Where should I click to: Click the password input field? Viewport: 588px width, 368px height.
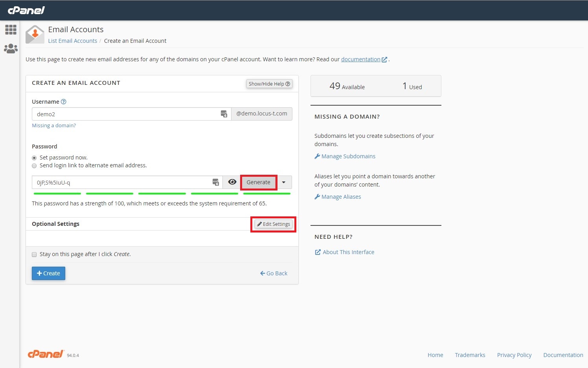click(127, 182)
